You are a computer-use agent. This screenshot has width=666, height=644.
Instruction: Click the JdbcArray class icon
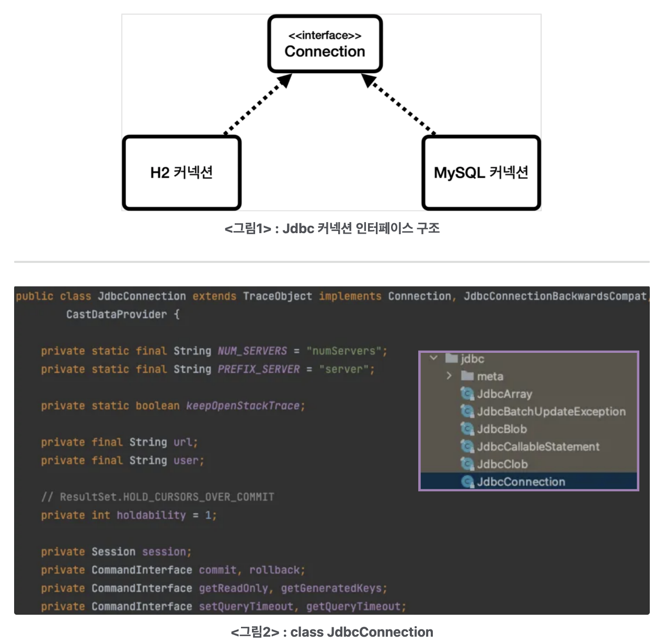pyautogui.click(x=467, y=394)
